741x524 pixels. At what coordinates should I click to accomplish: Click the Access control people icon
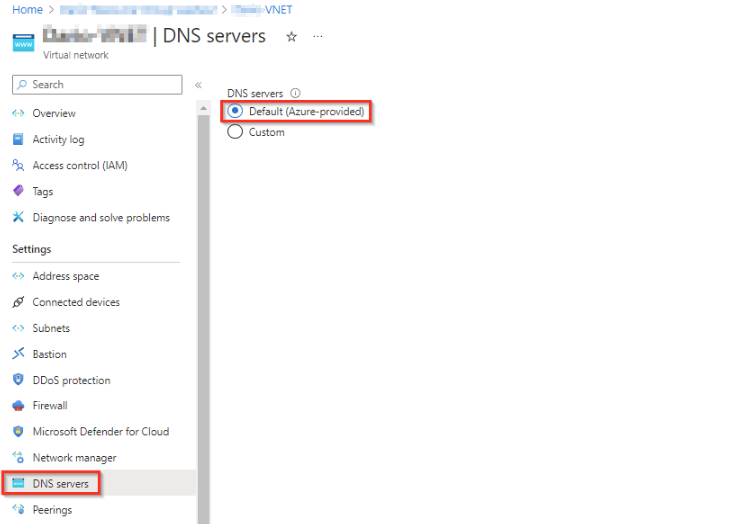[x=18, y=165]
